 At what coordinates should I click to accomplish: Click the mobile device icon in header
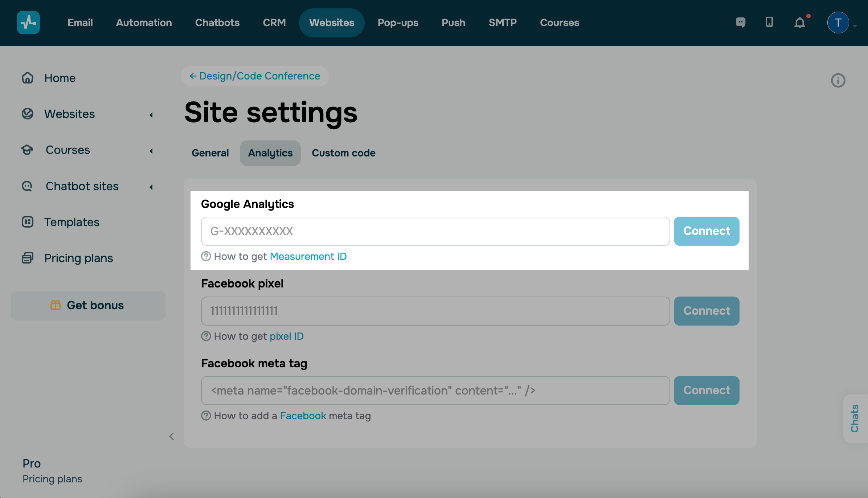coord(769,23)
